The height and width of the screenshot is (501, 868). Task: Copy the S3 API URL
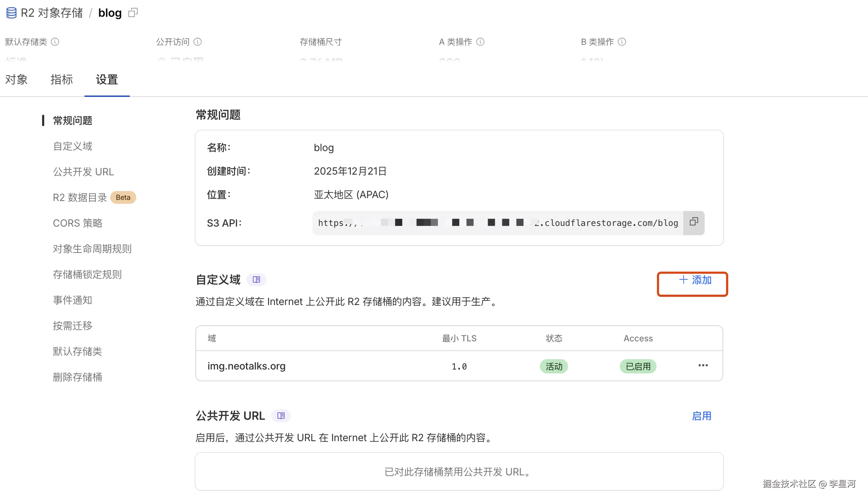[694, 223]
